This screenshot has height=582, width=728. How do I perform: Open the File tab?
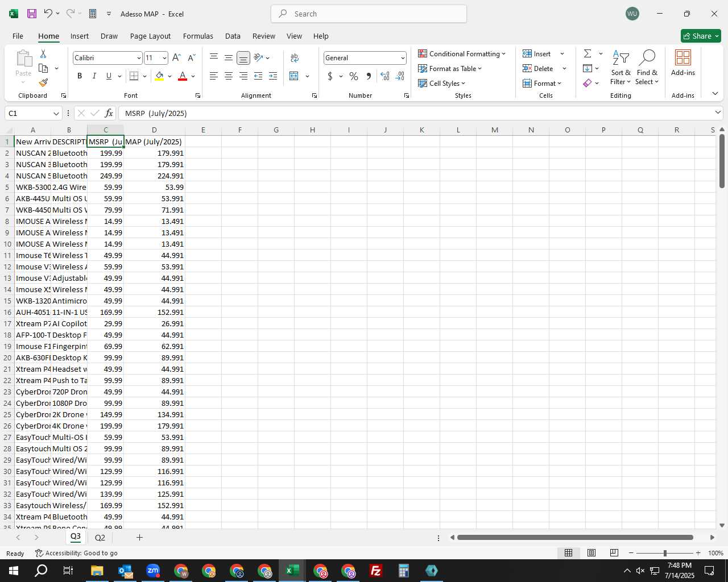point(18,36)
